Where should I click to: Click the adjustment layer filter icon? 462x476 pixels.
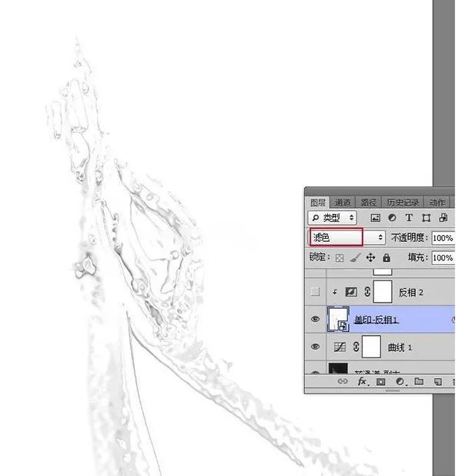pyautogui.click(x=391, y=219)
